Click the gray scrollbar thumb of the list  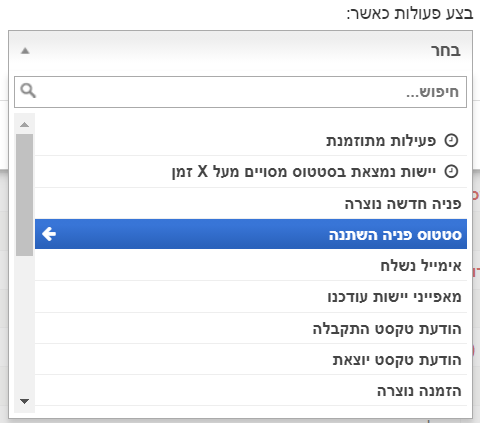(x=25, y=195)
